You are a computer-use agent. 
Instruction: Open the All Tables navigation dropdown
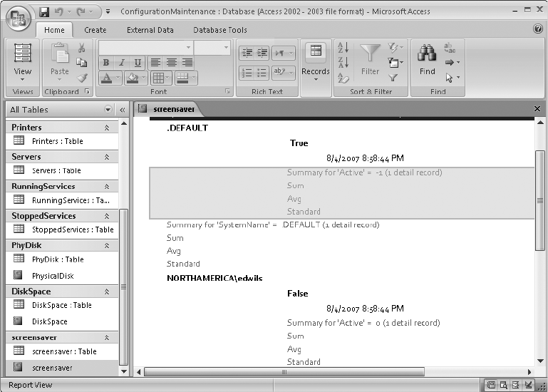(x=108, y=110)
